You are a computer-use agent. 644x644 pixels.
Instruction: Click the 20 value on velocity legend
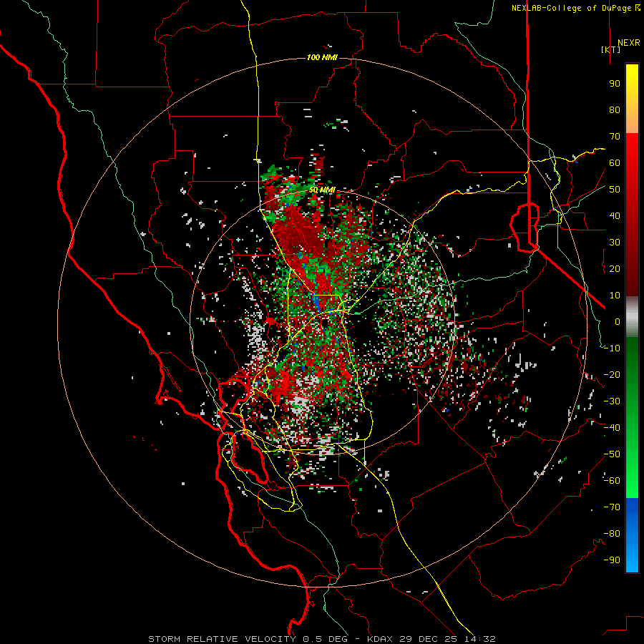[615, 268]
